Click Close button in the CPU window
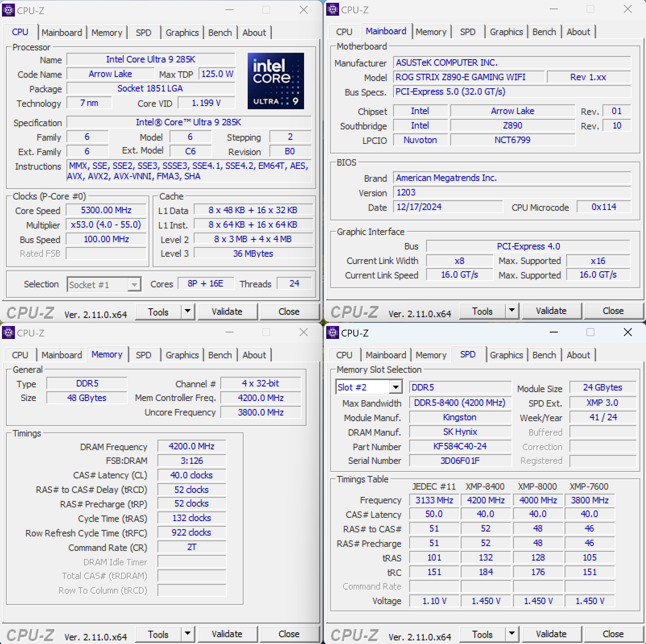Screen dimensions: 646x644 [289, 312]
